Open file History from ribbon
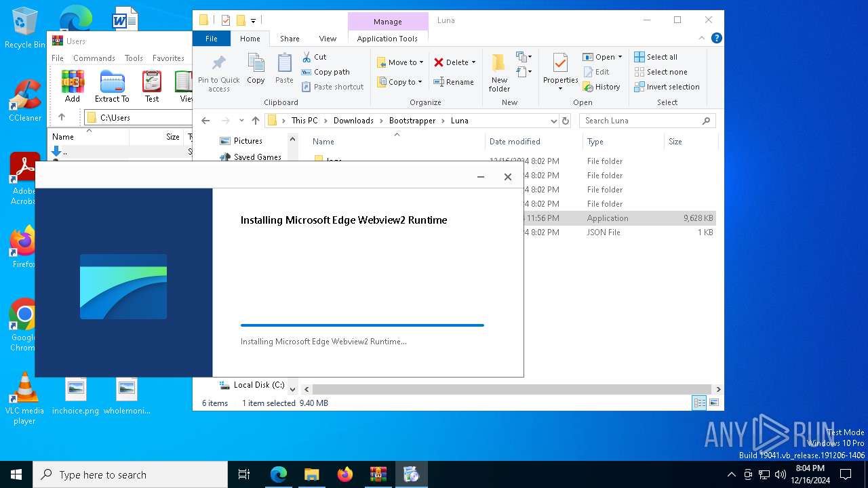This screenshot has height=488, width=868. pos(601,87)
